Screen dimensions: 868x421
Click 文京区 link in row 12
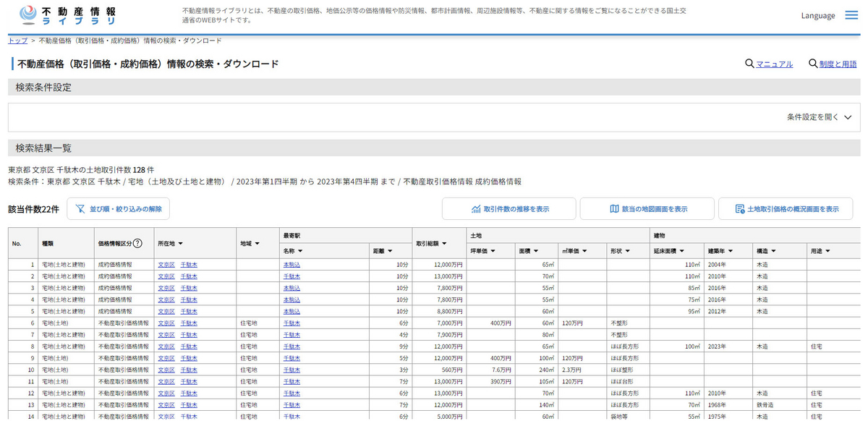click(166, 393)
